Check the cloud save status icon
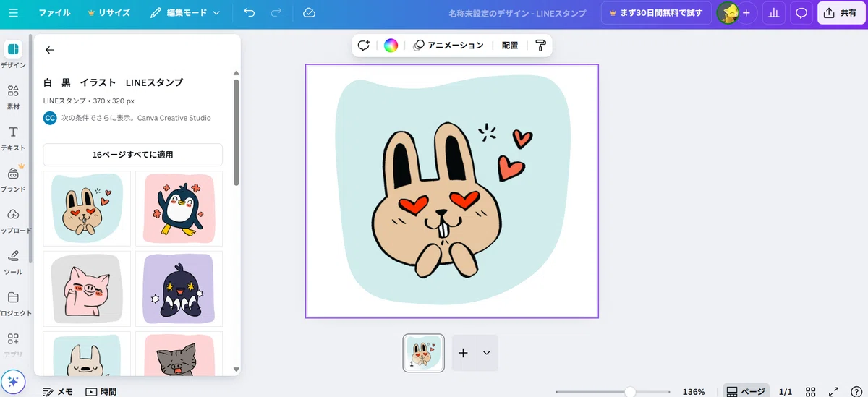Screen dimensions: 868x397 tap(309, 13)
